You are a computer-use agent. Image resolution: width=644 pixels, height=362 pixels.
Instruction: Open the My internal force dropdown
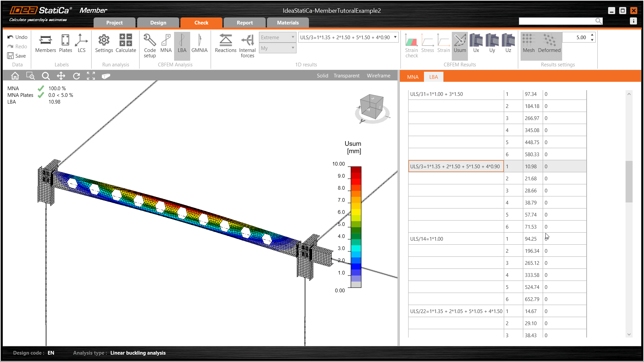[x=277, y=48]
